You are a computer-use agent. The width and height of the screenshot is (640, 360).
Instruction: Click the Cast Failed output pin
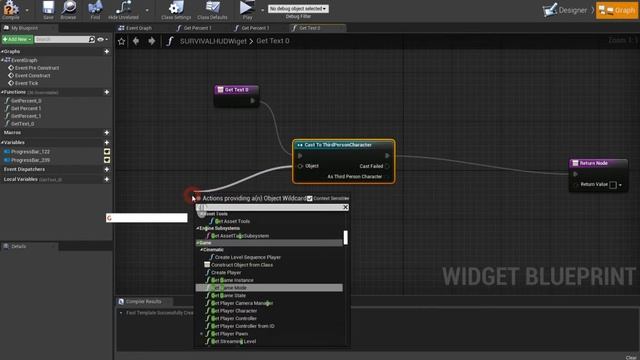(387, 166)
